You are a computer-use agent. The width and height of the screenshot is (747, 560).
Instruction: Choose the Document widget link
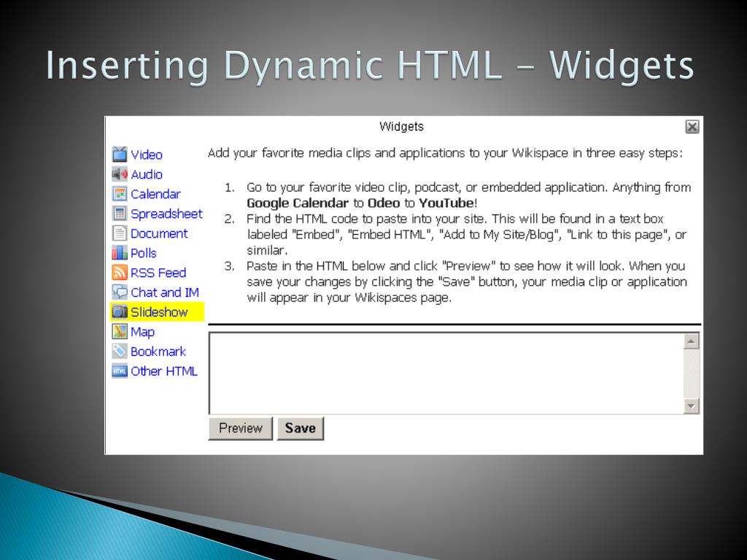[159, 233]
